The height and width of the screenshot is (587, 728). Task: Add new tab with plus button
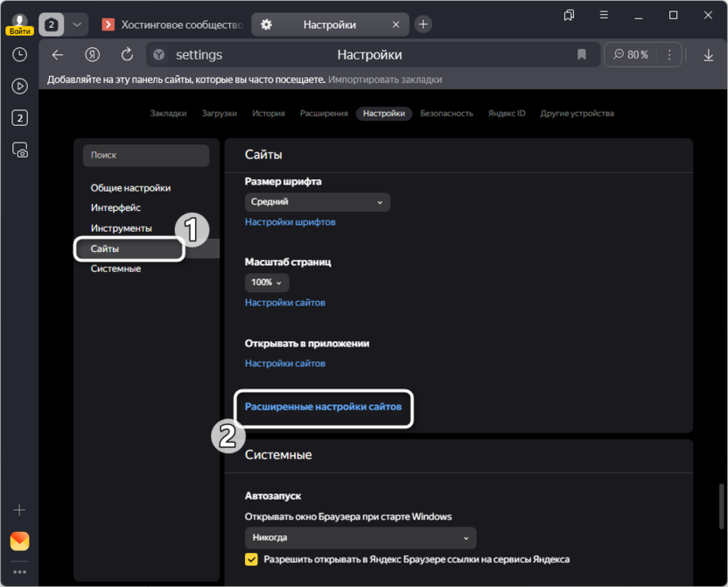pos(423,24)
